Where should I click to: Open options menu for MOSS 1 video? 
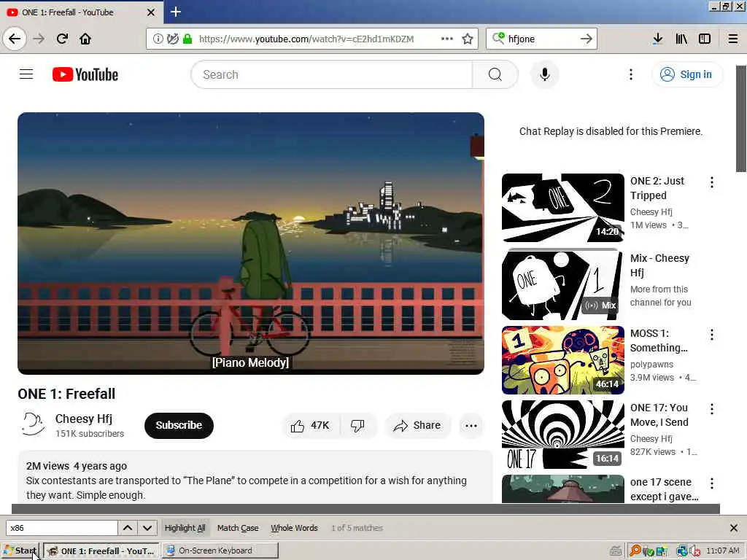pos(712,334)
